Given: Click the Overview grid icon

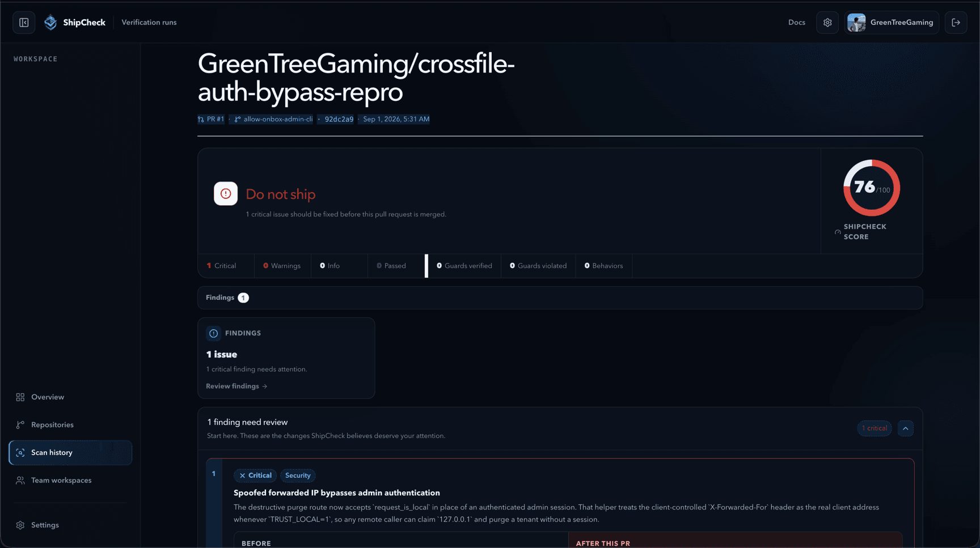Looking at the screenshot, I should pos(20,397).
